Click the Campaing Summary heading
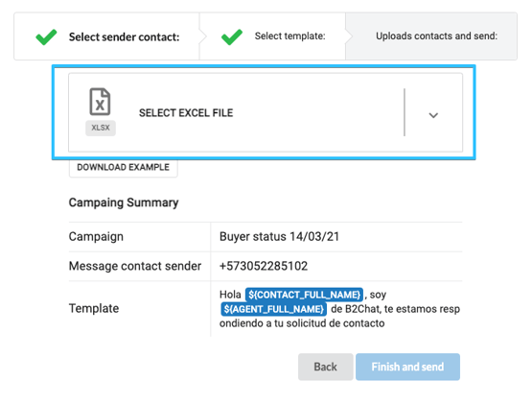Viewport: 532px width, 404px height. pos(124,202)
